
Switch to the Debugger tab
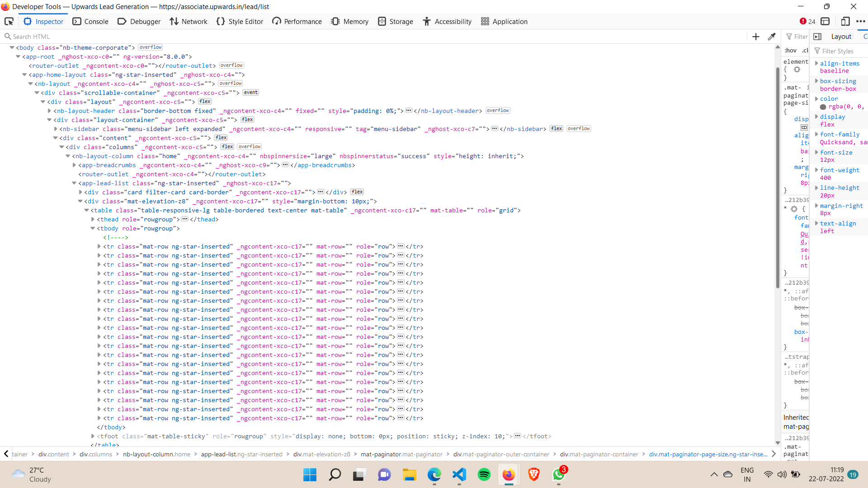pos(139,21)
